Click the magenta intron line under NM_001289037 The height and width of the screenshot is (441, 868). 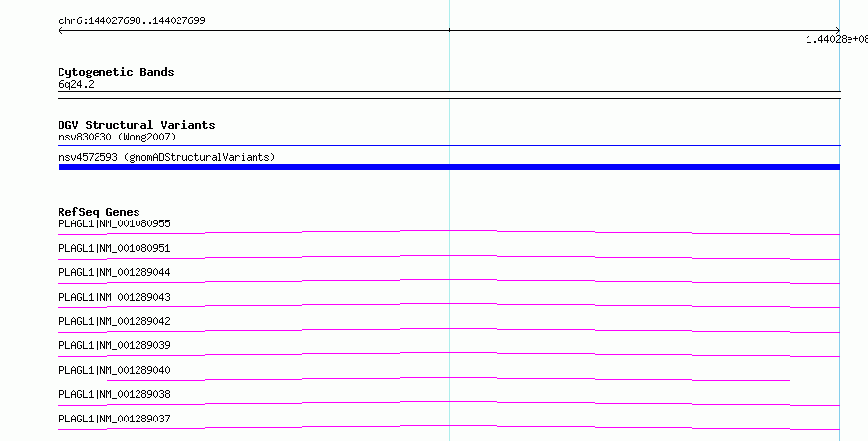pyautogui.click(x=449, y=427)
